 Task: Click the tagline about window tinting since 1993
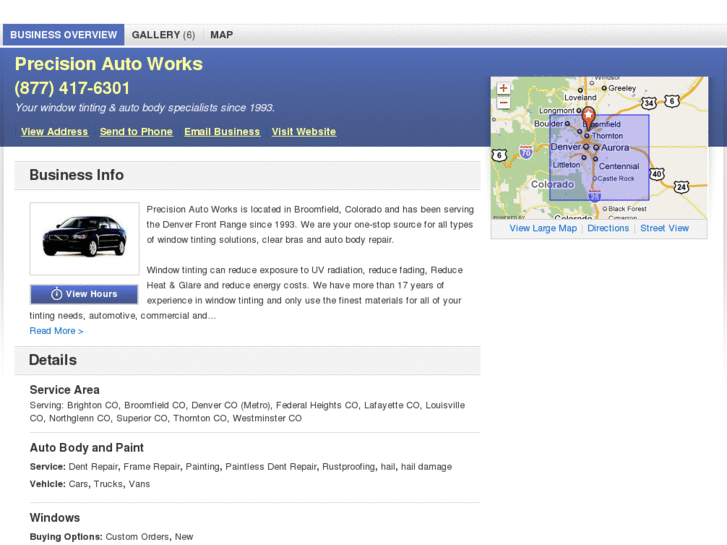pyautogui.click(x=145, y=108)
